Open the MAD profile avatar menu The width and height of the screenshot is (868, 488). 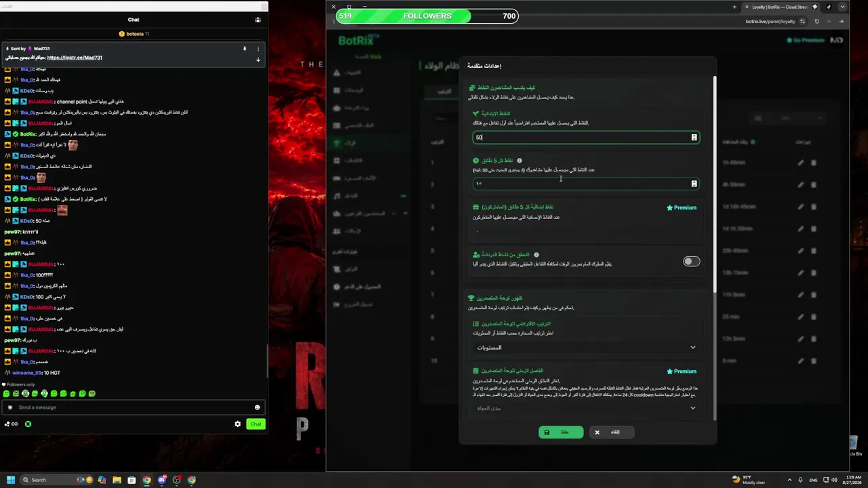click(837, 40)
